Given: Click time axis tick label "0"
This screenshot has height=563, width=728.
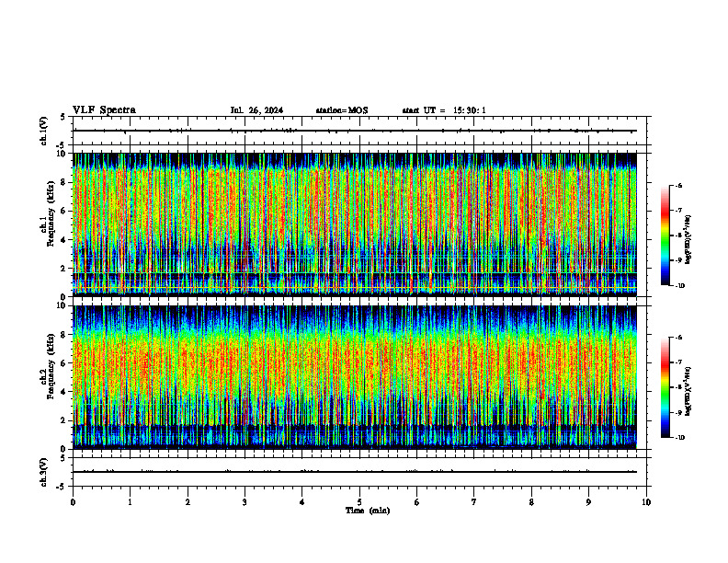Looking at the screenshot, I should click(73, 502).
